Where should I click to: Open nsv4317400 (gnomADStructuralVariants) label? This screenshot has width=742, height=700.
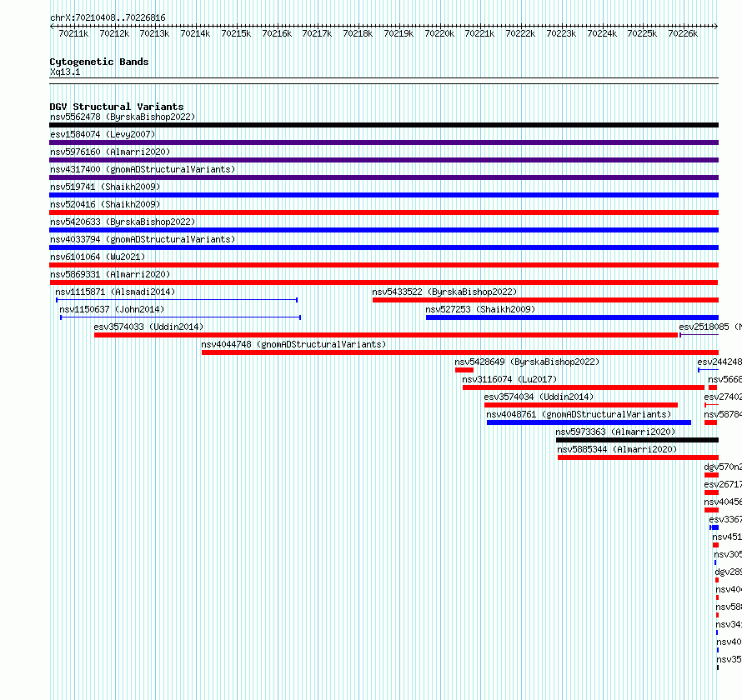(143, 169)
